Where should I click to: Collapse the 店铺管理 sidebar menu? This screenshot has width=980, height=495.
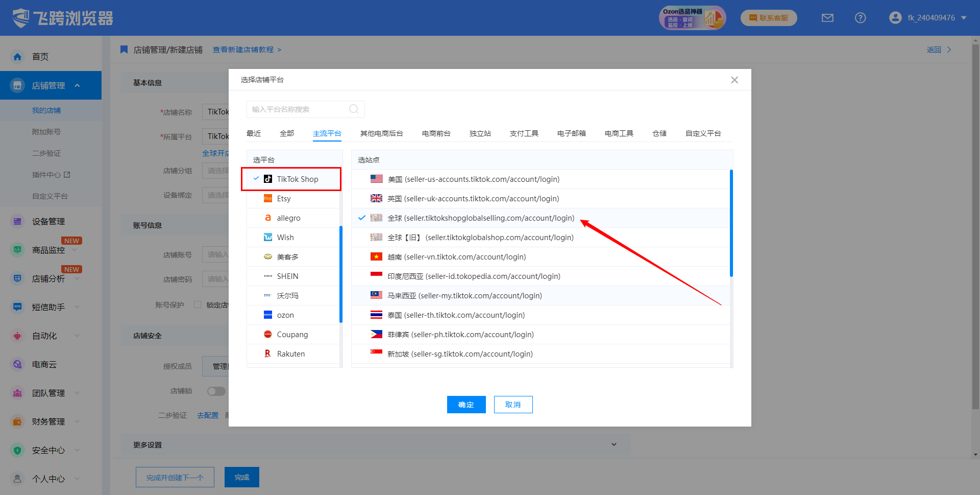point(77,86)
